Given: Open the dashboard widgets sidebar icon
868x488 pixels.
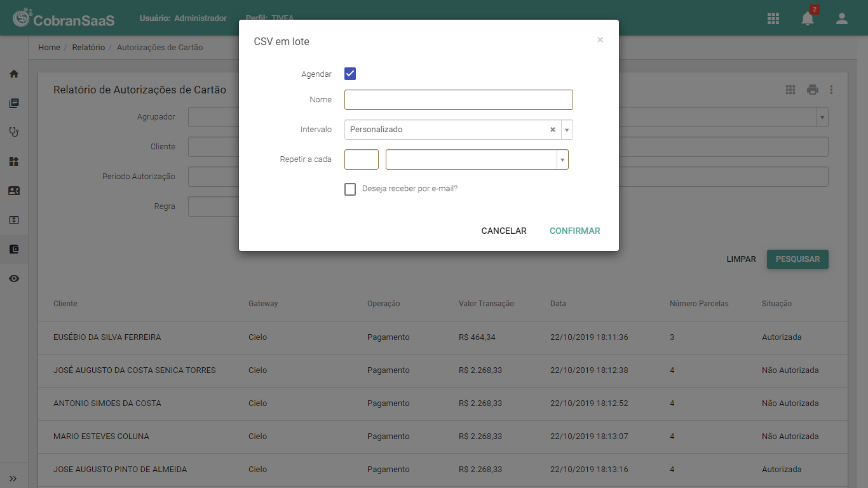Looking at the screenshot, I should pyautogui.click(x=14, y=161).
